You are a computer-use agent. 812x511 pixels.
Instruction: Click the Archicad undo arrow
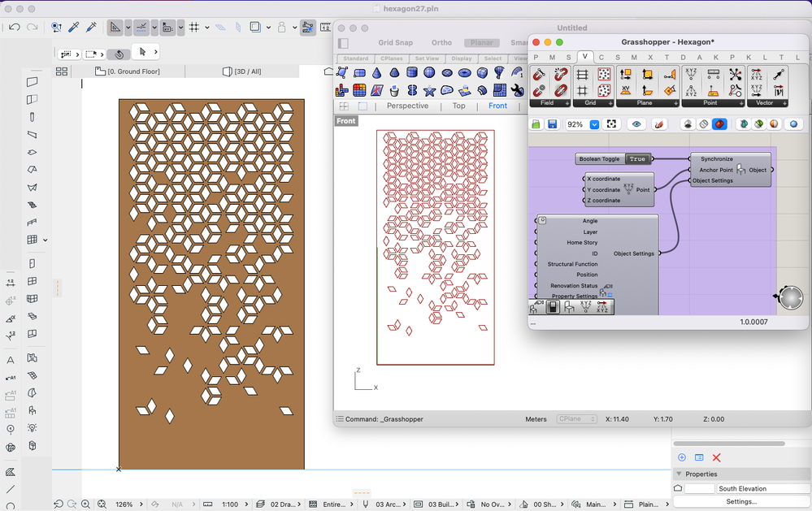15,28
